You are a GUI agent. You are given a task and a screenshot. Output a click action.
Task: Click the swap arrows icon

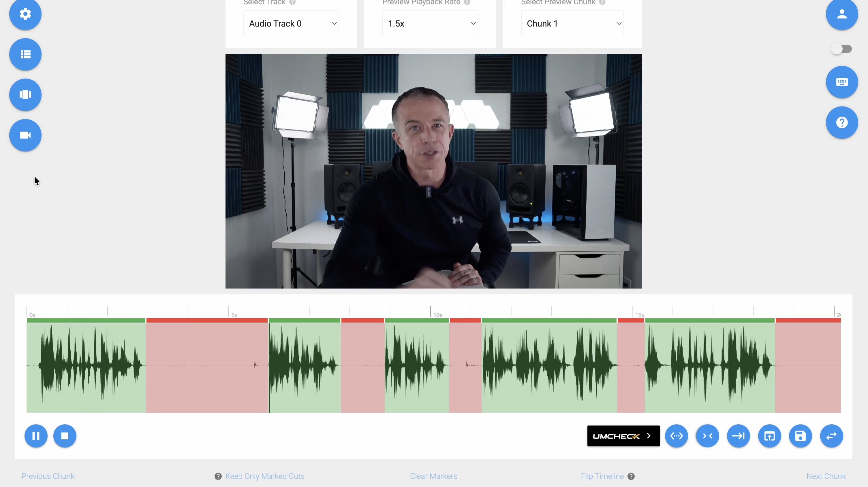pos(831,436)
